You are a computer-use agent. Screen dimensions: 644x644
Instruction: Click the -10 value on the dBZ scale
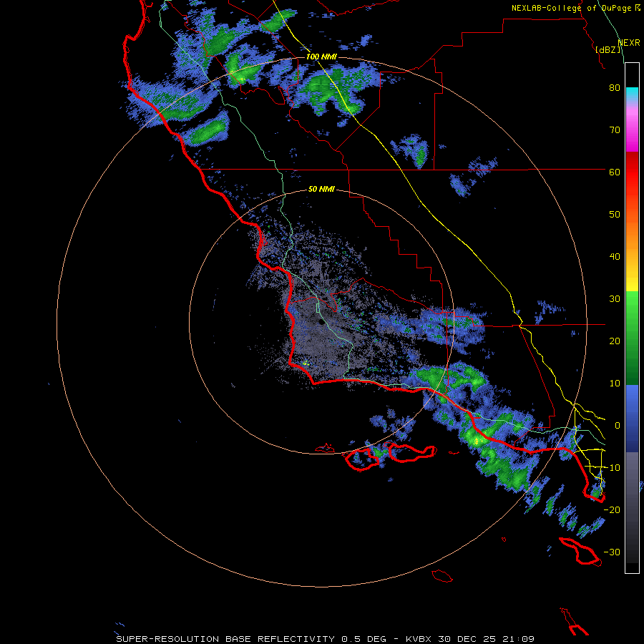click(x=612, y=468)
